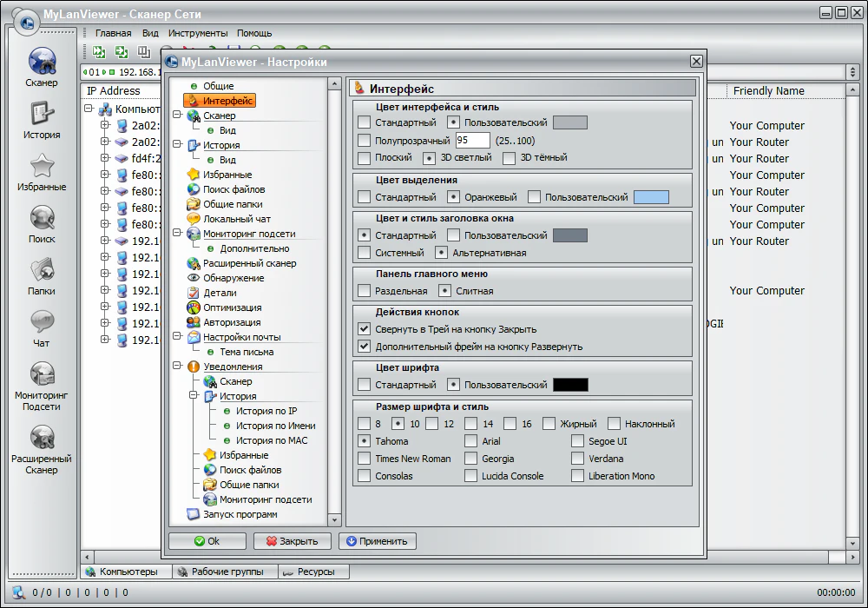Open the Инструменты menu

pyautogui.click(x=198, y=33)
